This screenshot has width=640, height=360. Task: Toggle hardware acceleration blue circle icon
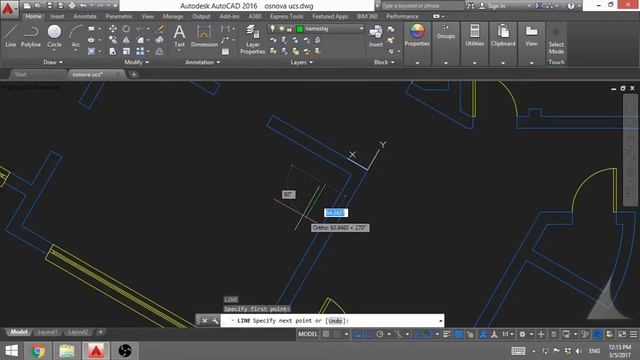(598, 334)
